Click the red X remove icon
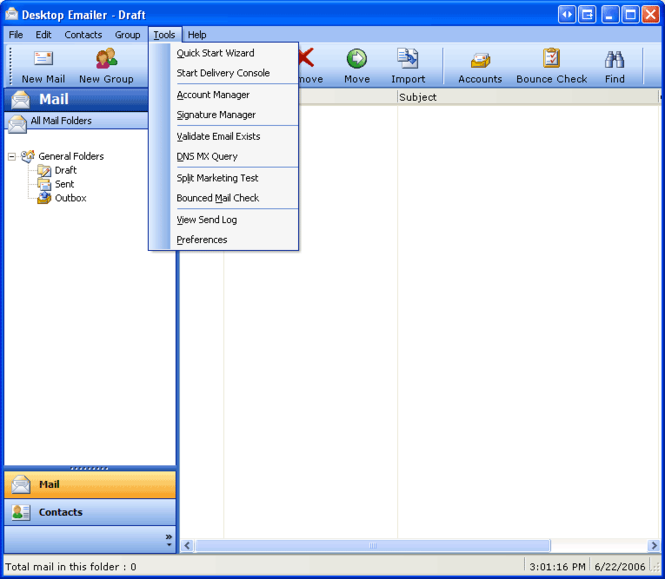This screenshot has width=665, height=579. pyautogui.click(x=306, y=58)
